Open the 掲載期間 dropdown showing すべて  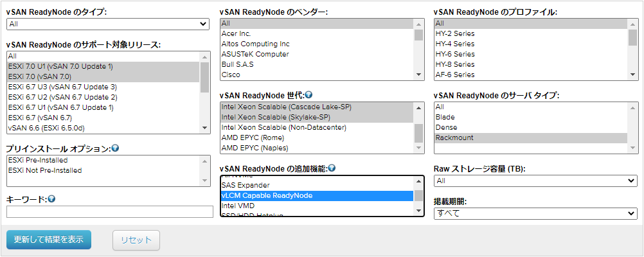(535, 213)
